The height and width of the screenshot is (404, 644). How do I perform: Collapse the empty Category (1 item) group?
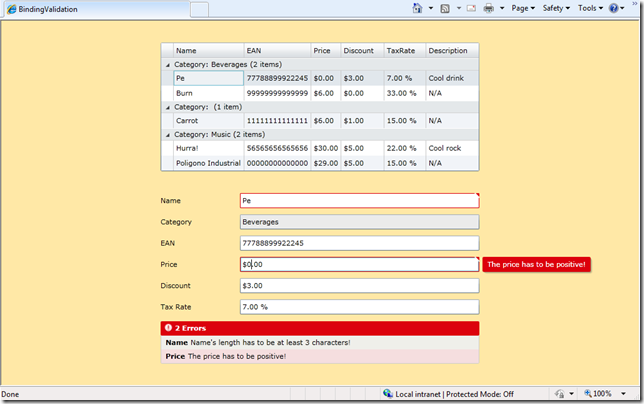tap(167, 106)
